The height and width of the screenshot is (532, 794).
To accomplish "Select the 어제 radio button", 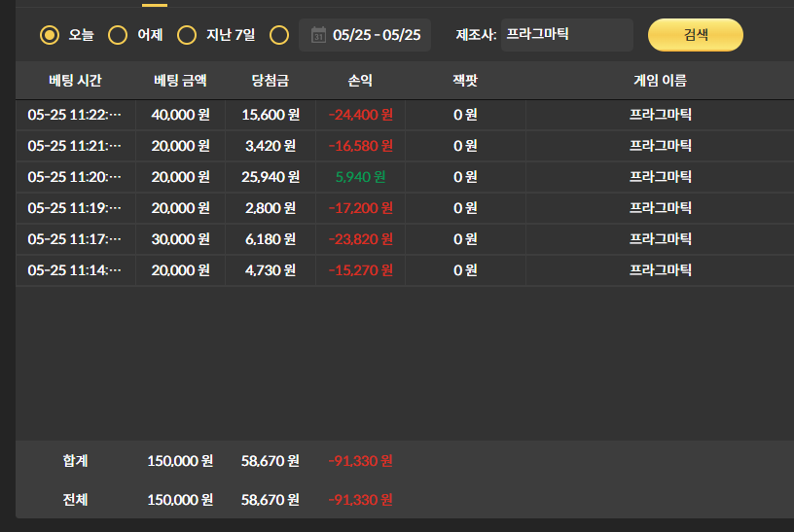I will (118, 35).
